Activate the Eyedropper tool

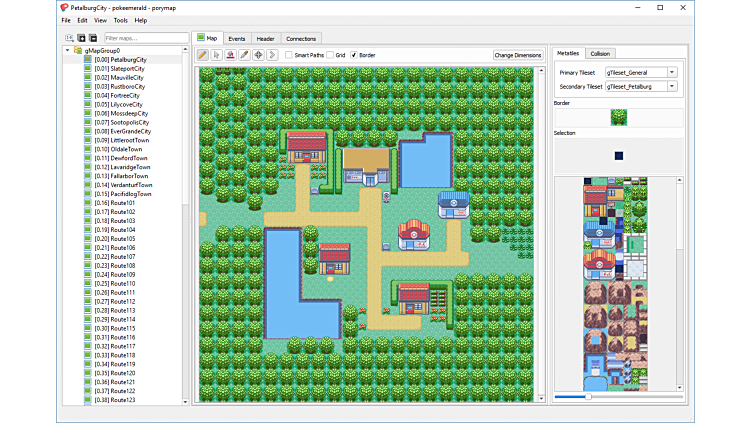[244, 55]
